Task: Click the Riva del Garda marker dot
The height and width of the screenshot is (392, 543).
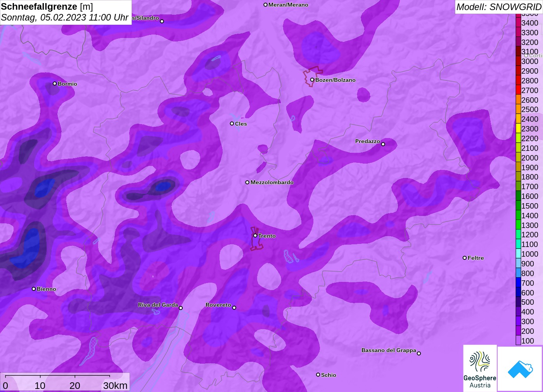Action: pos(181,308)
